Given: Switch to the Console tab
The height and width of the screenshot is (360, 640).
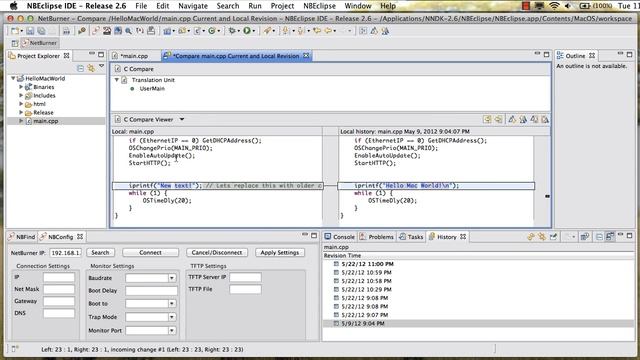Looking at the screenshot, I should [x=339, y=237].
